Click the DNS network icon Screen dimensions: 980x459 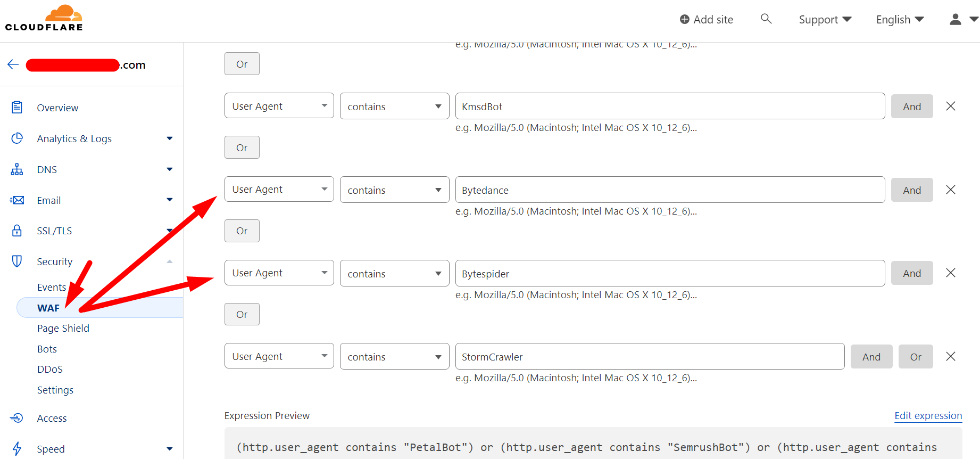(17, 169)
